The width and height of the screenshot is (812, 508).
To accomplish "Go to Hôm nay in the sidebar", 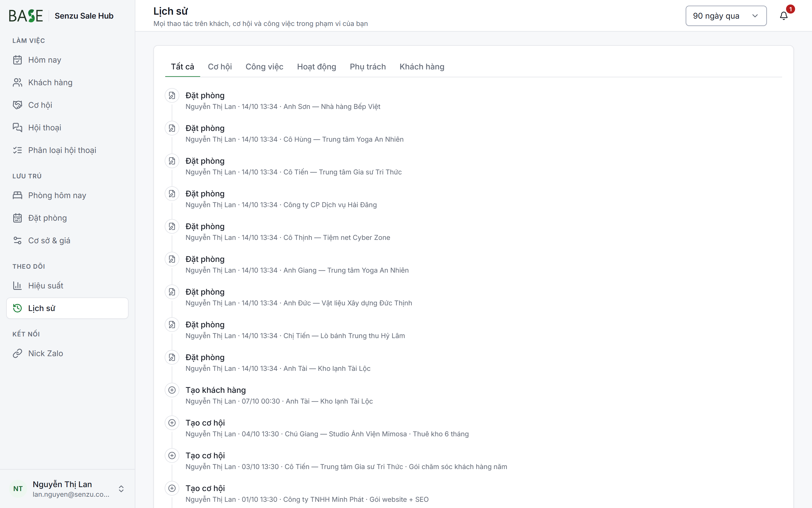I will 67,60.
